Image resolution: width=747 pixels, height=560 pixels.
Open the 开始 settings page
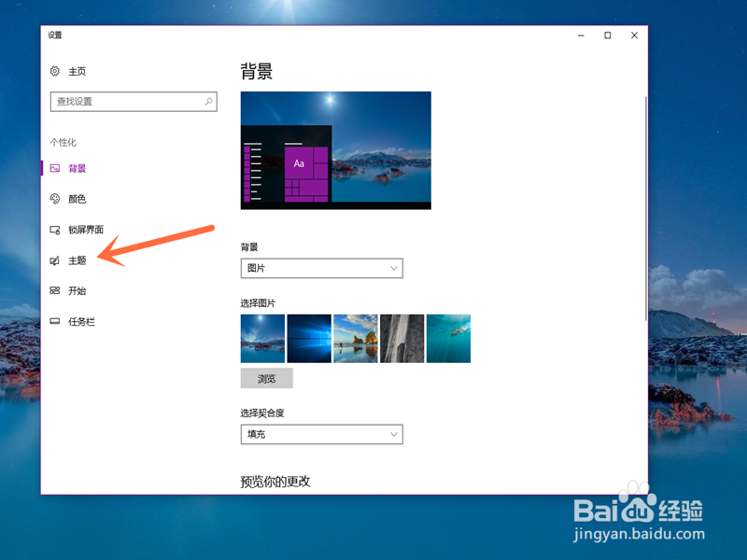[77, 291]
